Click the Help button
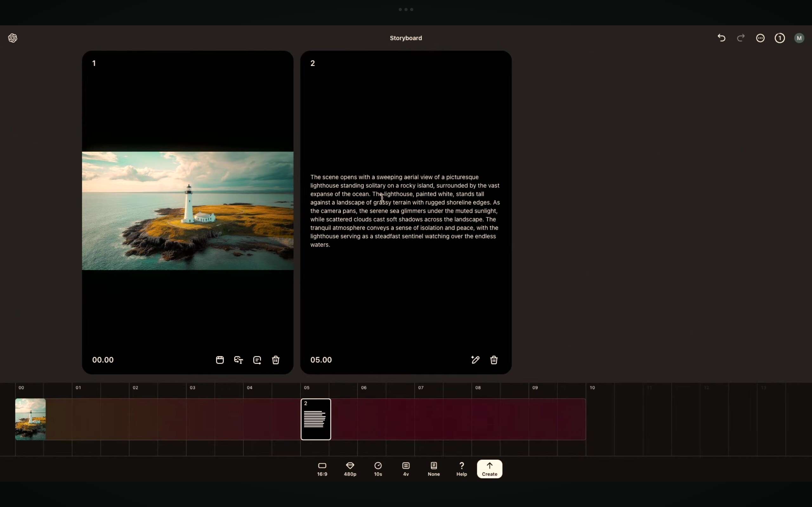This screenshot has height=507, width=812. pyautogui.click(x=462, y=469)
